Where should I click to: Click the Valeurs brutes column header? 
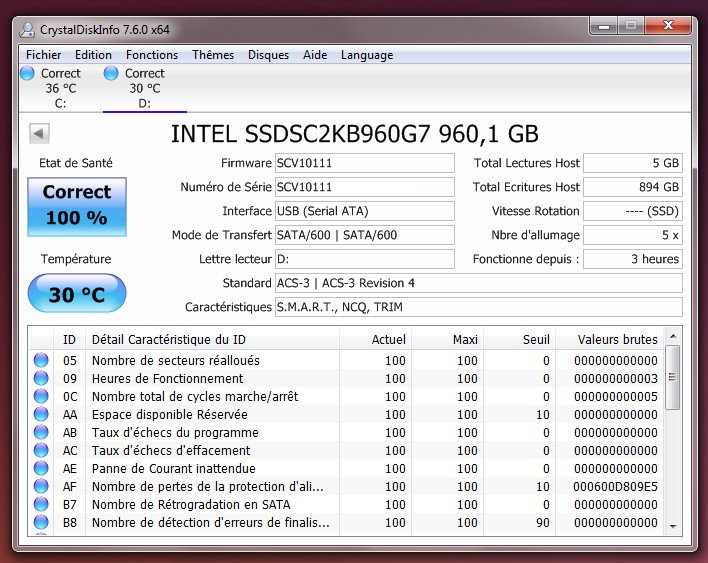point(617,340)
